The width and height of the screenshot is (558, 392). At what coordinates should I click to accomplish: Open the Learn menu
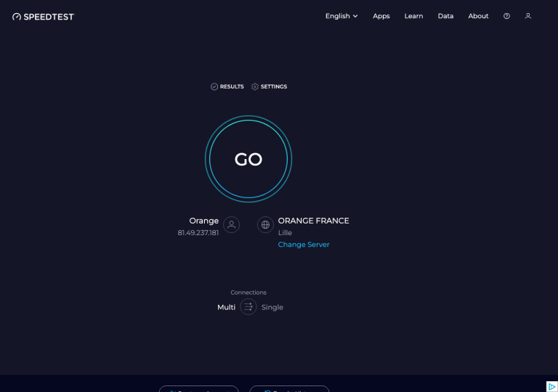(413, 16)
